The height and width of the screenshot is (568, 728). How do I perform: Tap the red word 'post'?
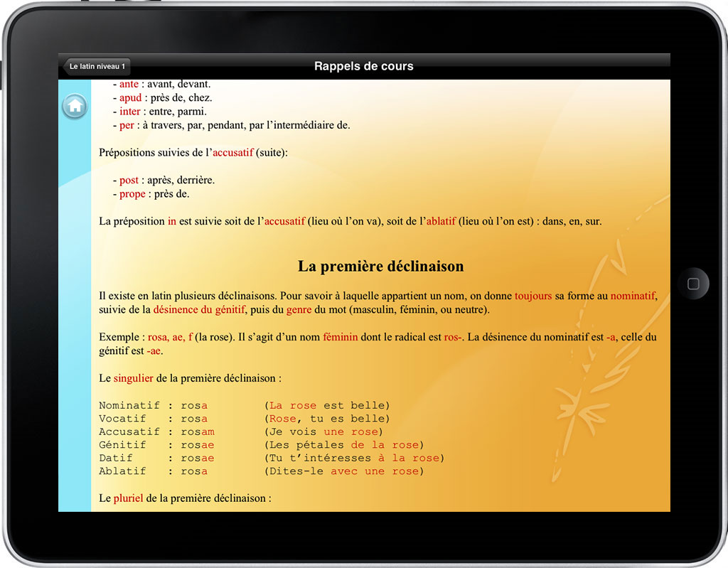point(129,180)
